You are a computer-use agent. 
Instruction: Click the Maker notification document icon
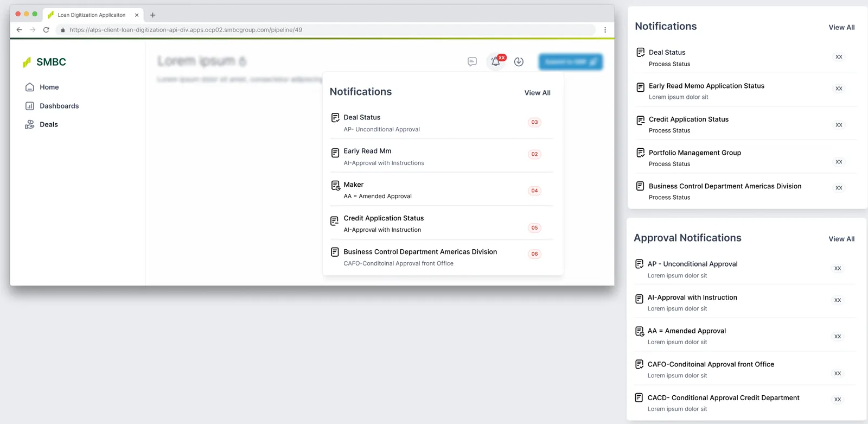[335, 186]
